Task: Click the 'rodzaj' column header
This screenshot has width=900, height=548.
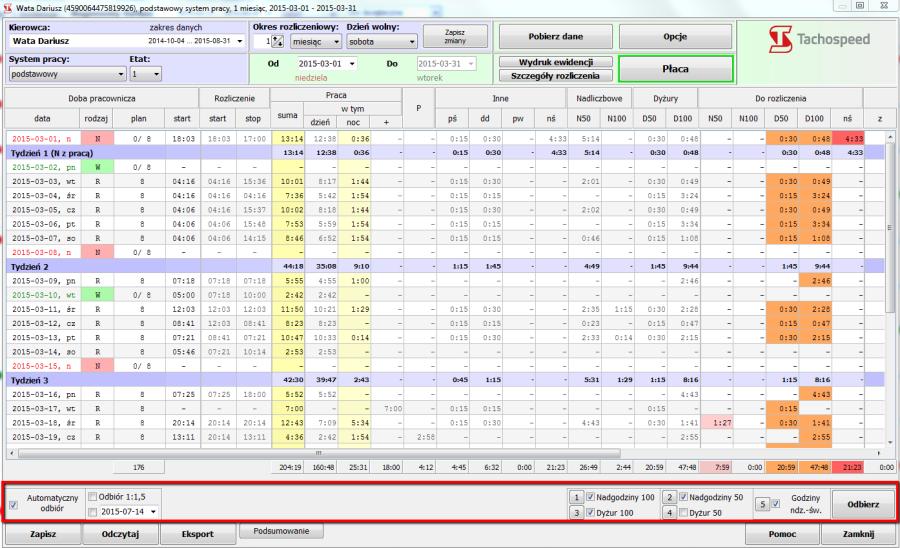Action: [x=96, y=118]
